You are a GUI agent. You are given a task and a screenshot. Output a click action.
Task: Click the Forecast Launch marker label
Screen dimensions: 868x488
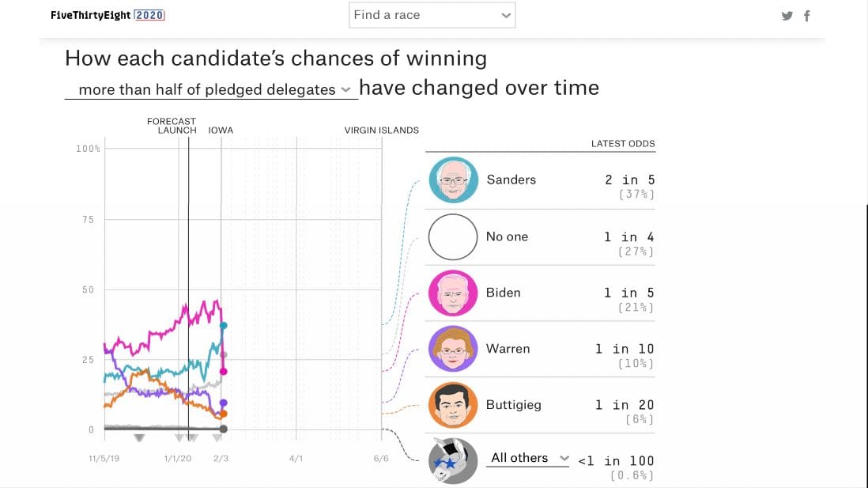pos(172,126)
